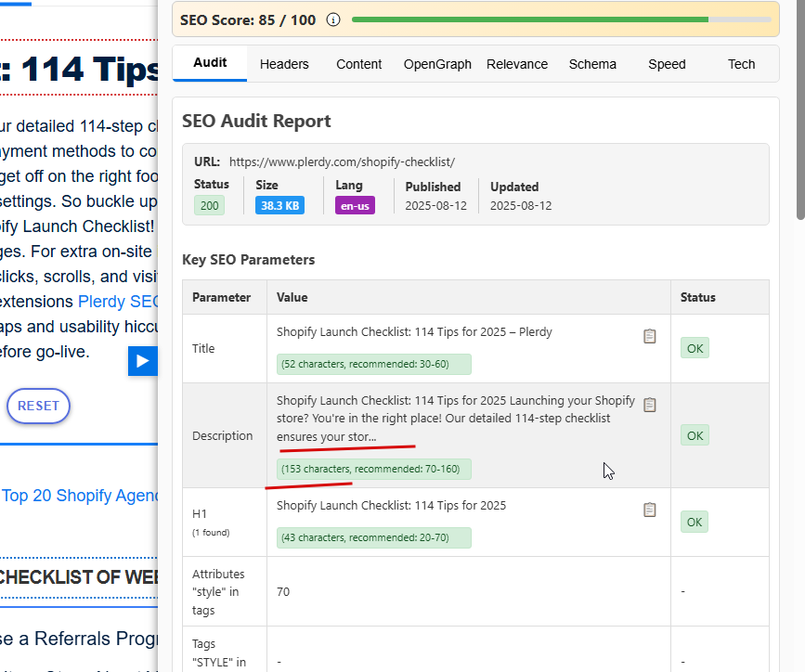
Task: Click the 38.3 KB size badge
Action: point(279,206)
